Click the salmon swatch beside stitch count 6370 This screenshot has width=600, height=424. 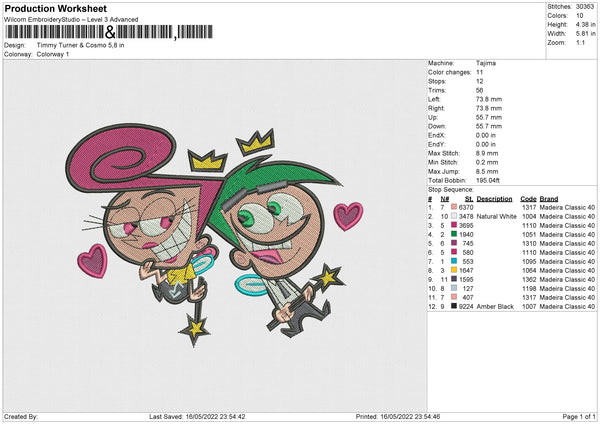(x=454, y=207)
